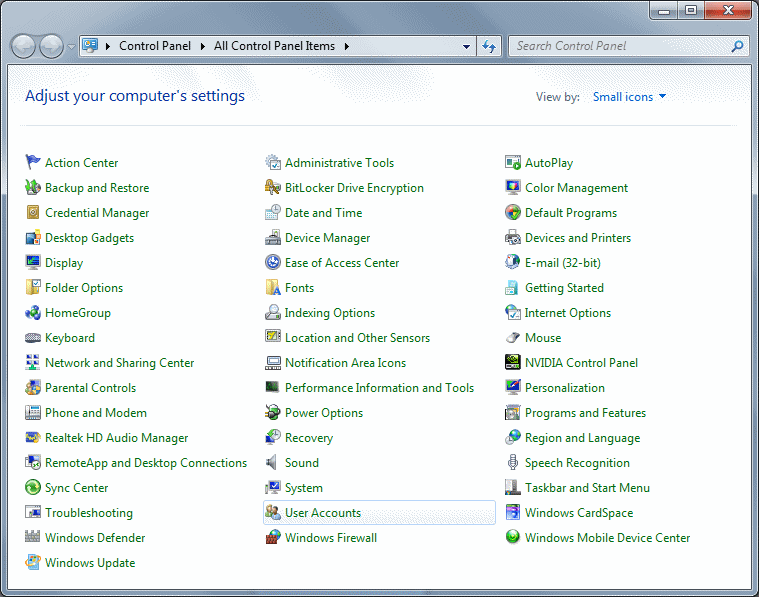The height and width of the screenshot is (597, 759).
Task: Click the Speech Recognition microphone icon
Action: click(x=513, y=462)
